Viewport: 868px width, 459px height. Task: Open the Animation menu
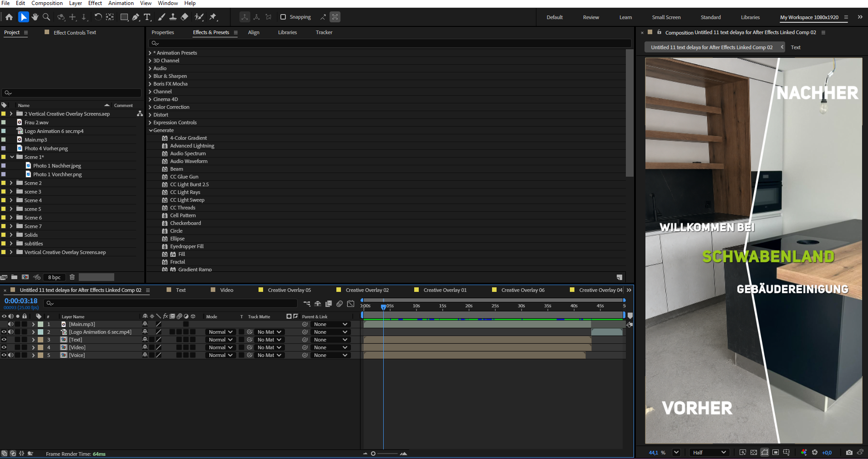pos(121,3)
